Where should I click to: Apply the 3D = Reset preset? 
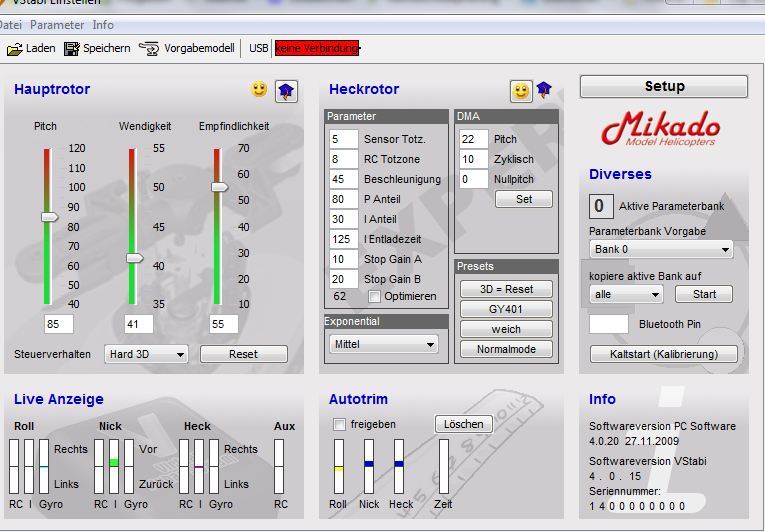tap(506, 289)
